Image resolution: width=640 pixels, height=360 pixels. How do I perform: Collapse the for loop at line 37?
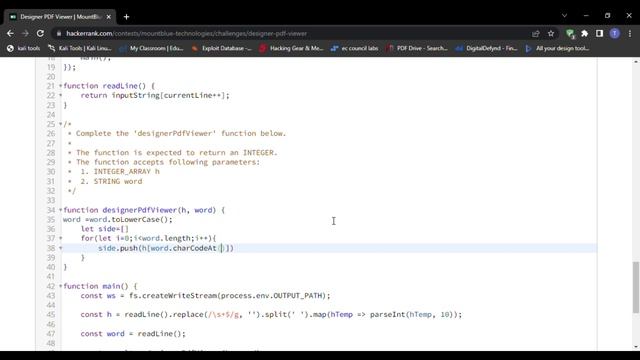(x=60, y=238)
